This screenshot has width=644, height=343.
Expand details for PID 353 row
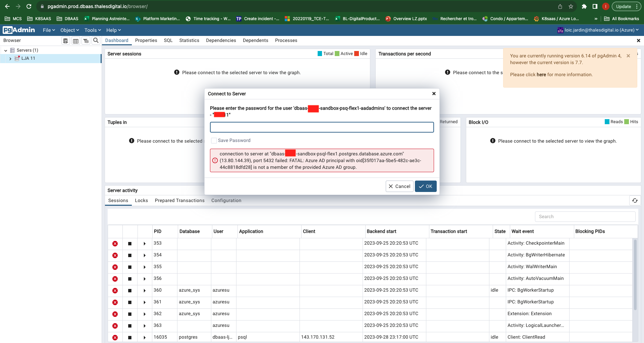point(145,244)
